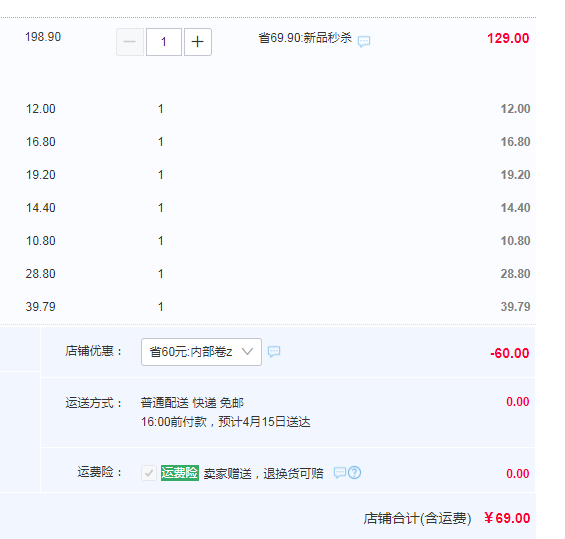Open comment icon beside 新品秒杀 discount
Screen dimensions: 565x539
point(364,41)
